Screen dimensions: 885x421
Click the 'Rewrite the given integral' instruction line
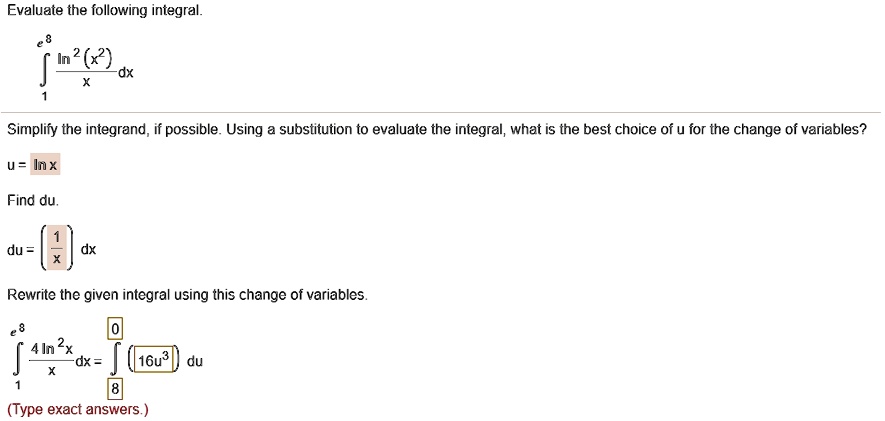point(188,295)
